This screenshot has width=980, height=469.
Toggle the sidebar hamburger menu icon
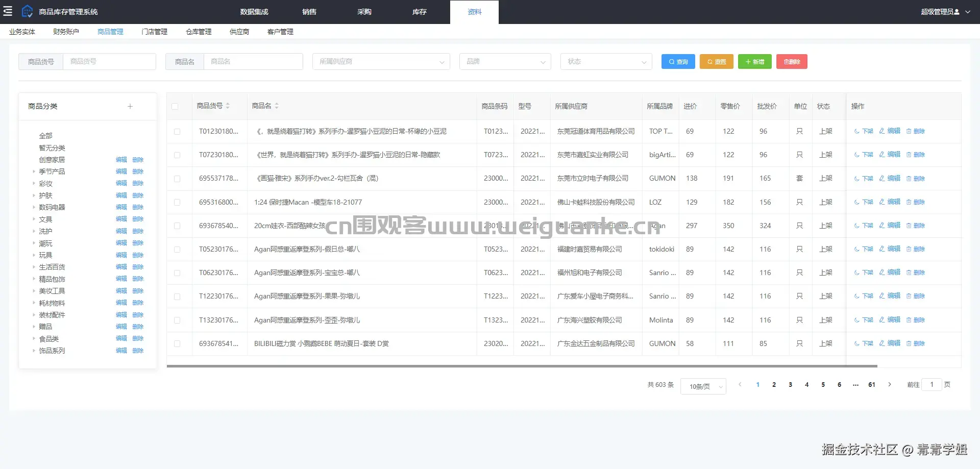click(8, 11)
